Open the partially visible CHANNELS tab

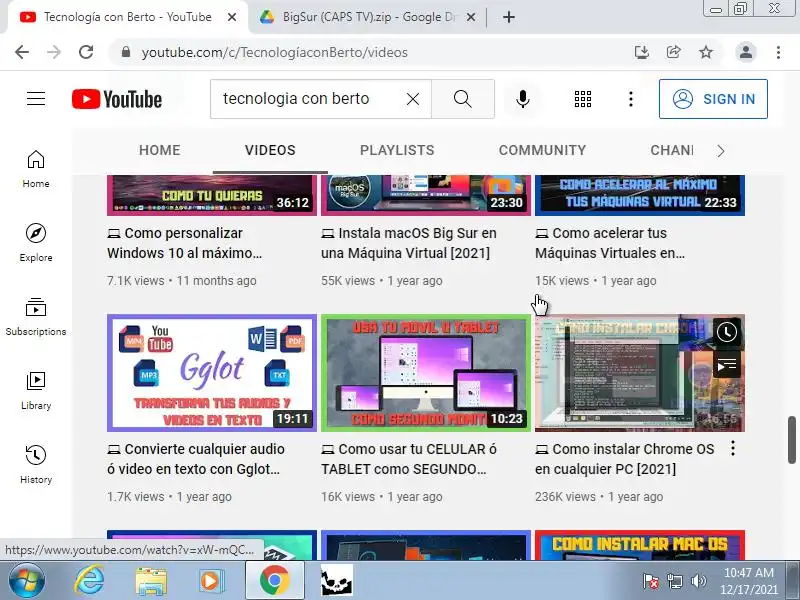(671, 150)
